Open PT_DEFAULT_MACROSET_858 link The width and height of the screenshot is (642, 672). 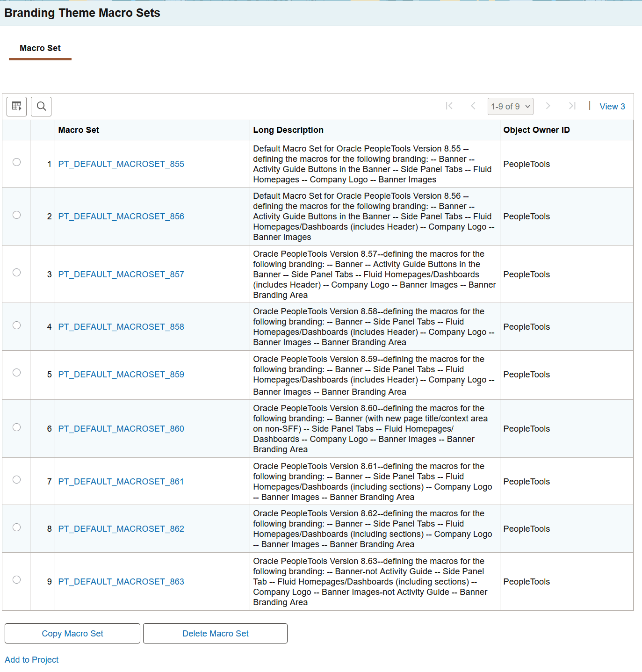pyautogui.click(x=121, y=327)
